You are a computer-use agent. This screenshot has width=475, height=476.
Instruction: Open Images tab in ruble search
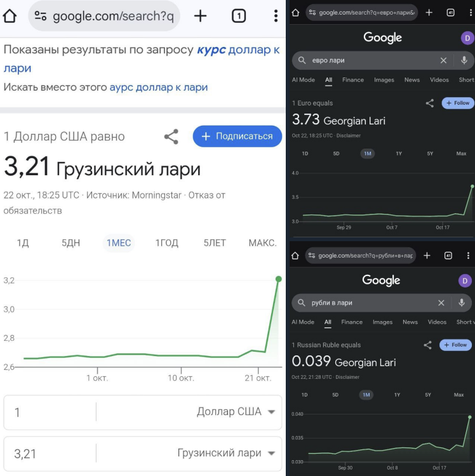tap(382, 322)
